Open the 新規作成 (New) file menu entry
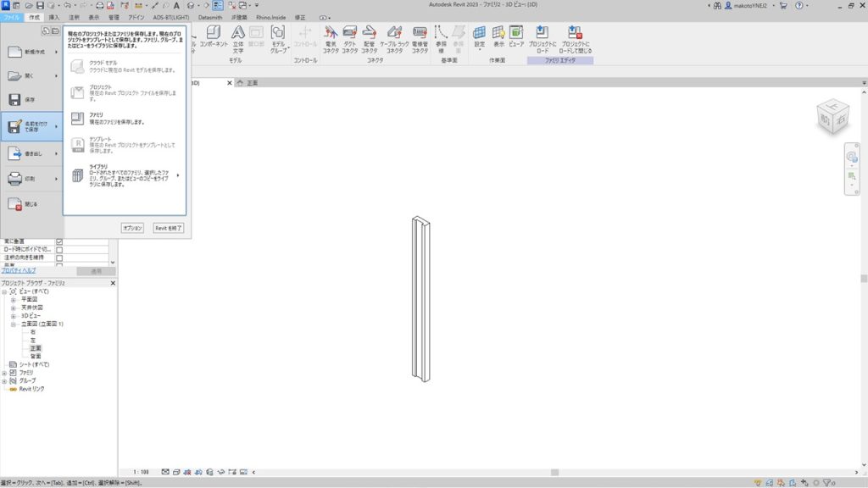 31,52
